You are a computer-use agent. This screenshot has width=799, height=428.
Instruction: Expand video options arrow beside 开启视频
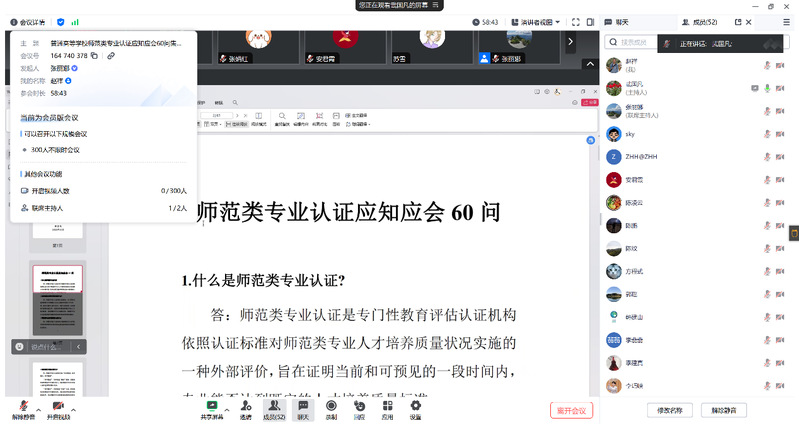point(75,409)
